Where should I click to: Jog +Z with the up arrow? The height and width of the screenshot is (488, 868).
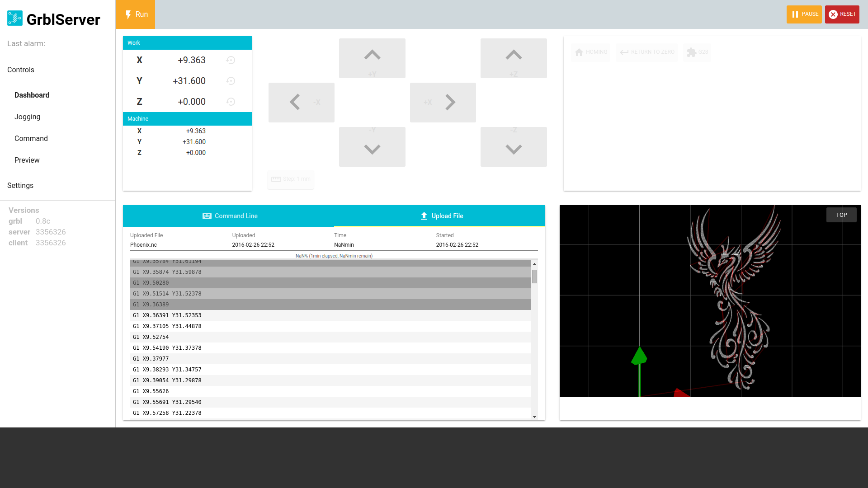514,58
